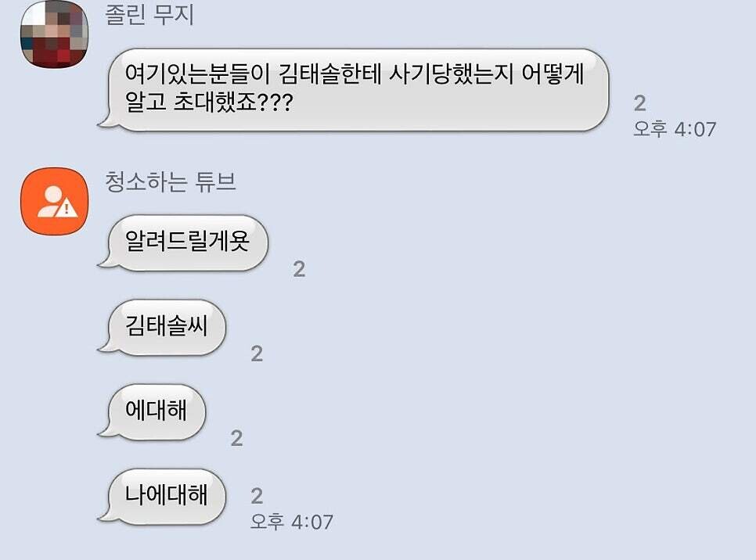This screenshot has height=560, width=756.
Task: Tap the message bubble starting with 여기있는분들이
Action: click(x=354, y=90)
